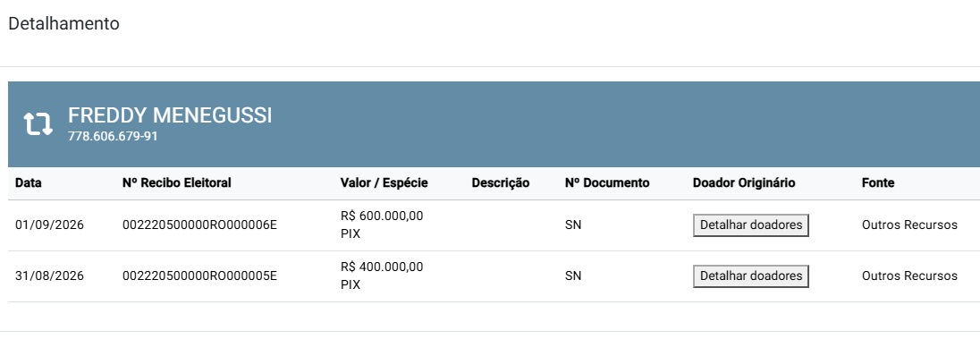The width and height of the screenshot is (980, 339).
Task: Click the Valor / Espécie column header
Action: point(384,183)
